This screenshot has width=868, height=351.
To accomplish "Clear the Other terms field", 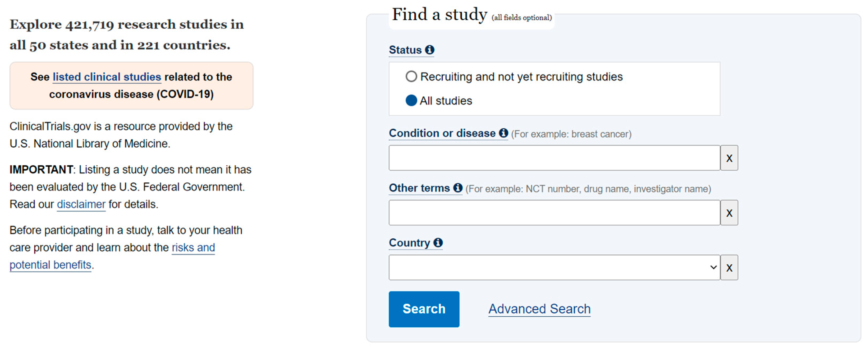I will click(x=729, y=213).
